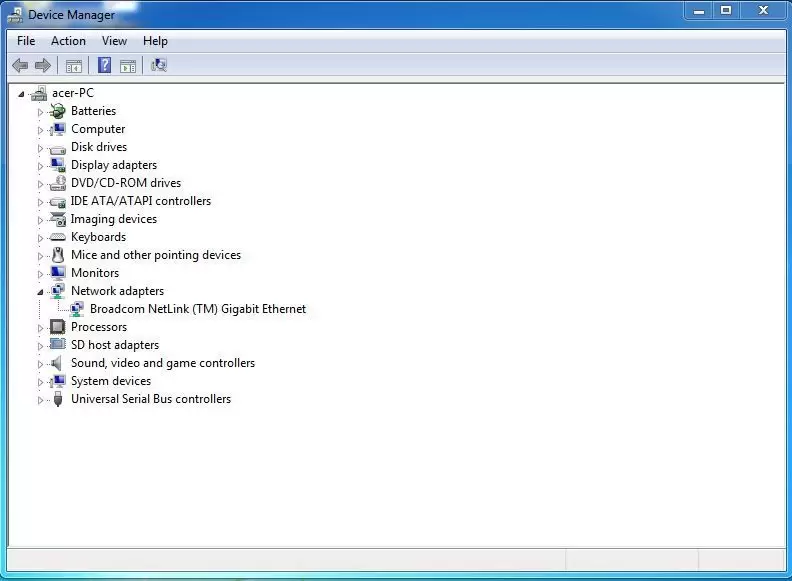This screenshot has width=792, height=581.
Task: Click the USB controllers plug icon
Action: (x=58, y=399)
